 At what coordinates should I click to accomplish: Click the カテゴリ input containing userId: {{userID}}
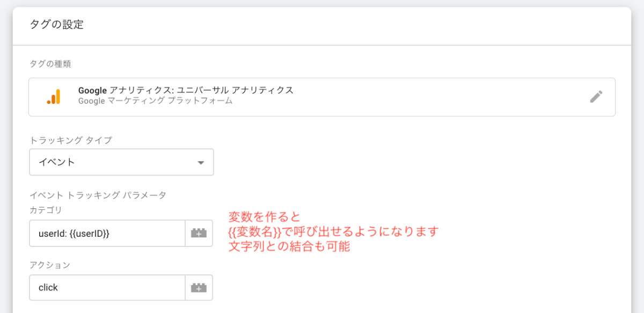tap(107, 234)
